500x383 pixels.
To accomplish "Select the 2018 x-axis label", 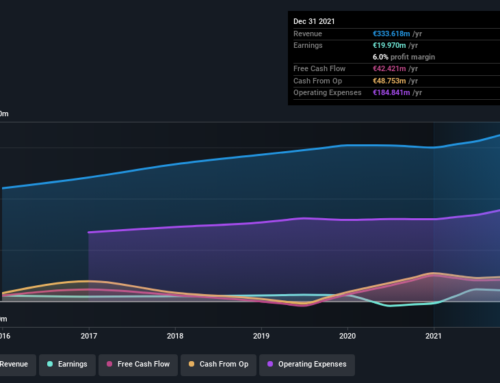I will tap(175, 336).
